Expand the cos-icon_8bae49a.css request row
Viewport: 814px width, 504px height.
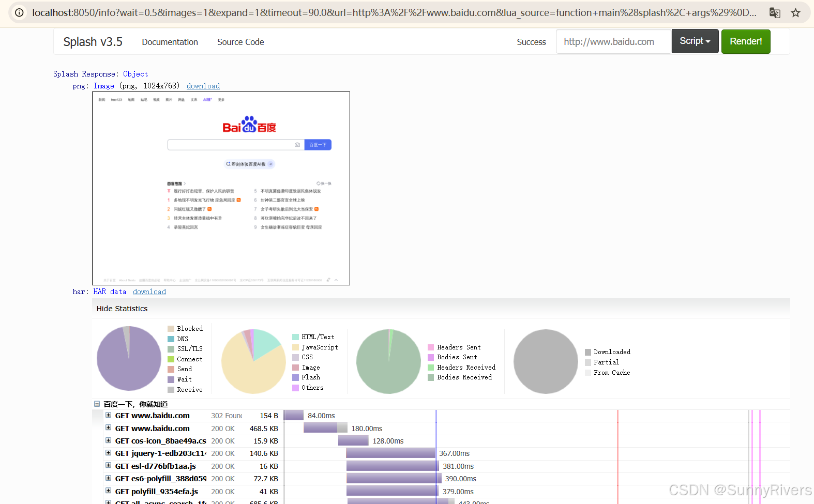click(x=108, y=440)
